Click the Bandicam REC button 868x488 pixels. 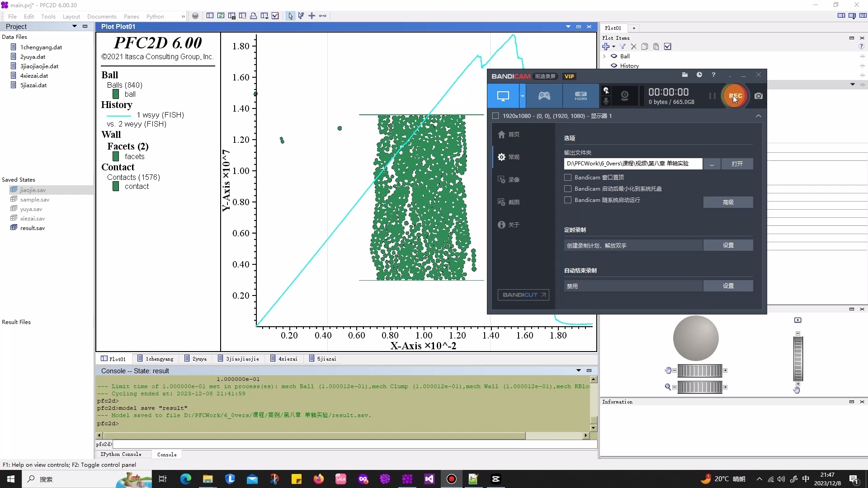coord(735,96)
